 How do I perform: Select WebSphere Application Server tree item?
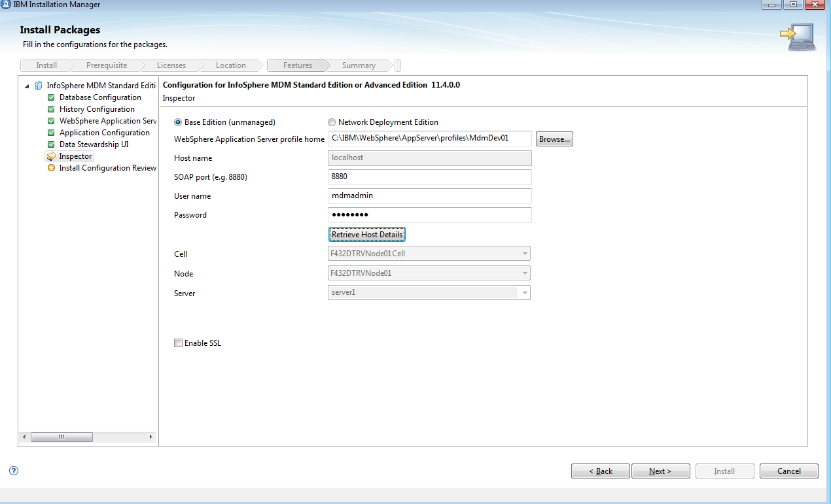108,121
